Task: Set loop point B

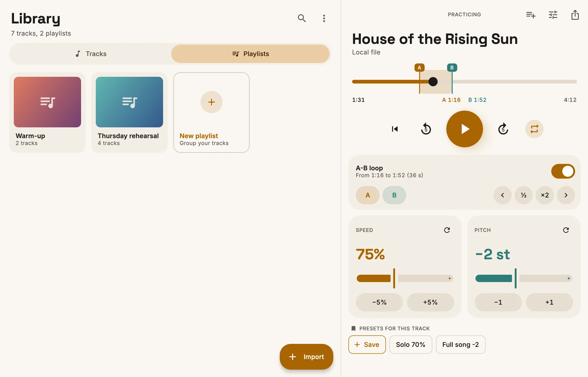Action: (394, 195)
